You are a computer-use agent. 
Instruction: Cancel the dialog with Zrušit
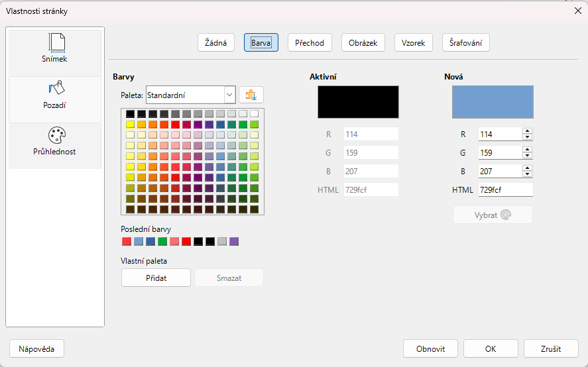[551, 348]
